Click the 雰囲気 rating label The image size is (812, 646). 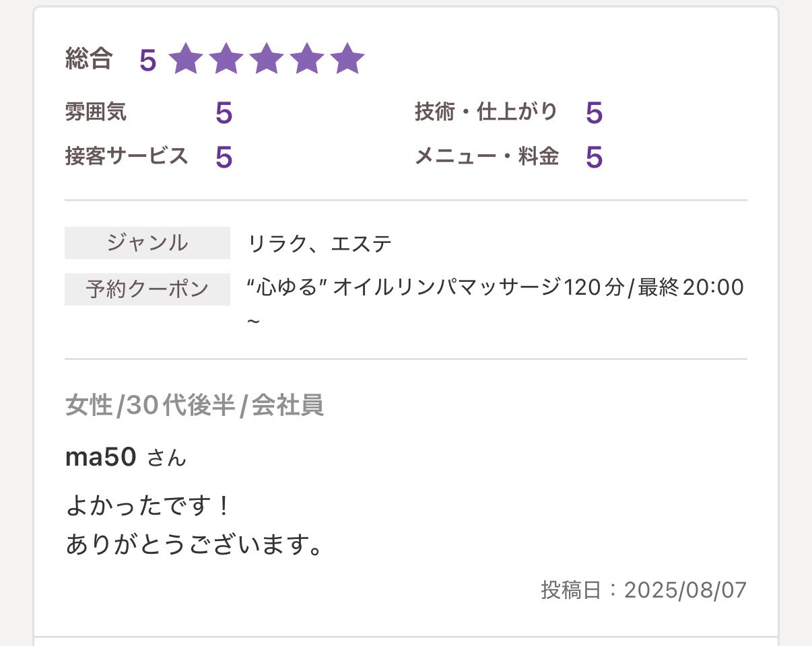96,112
